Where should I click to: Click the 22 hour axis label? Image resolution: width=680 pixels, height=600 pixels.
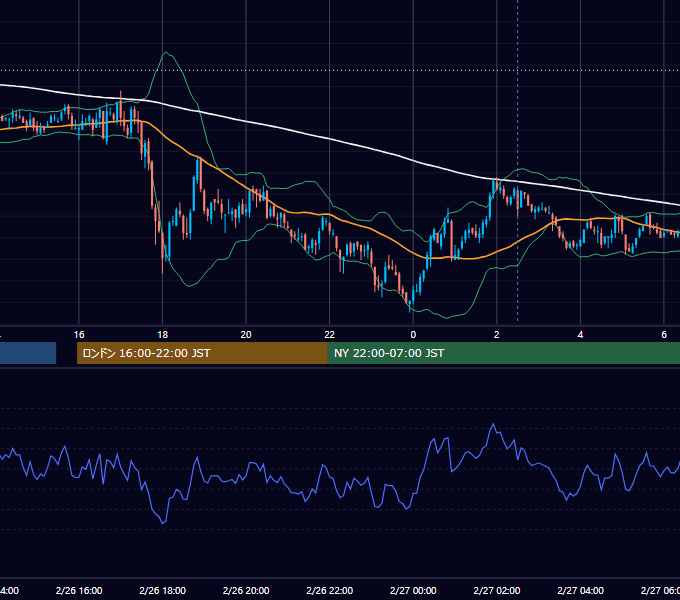pos(330,335)
